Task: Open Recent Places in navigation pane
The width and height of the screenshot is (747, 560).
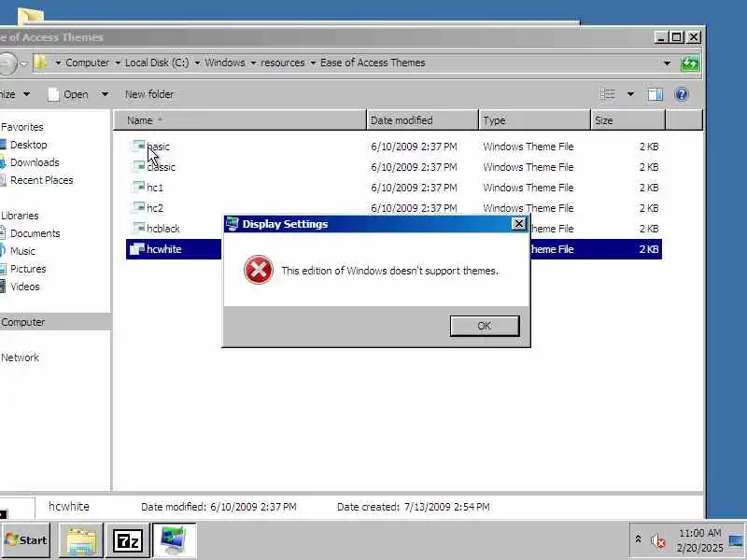Action: tap(41, 180)
